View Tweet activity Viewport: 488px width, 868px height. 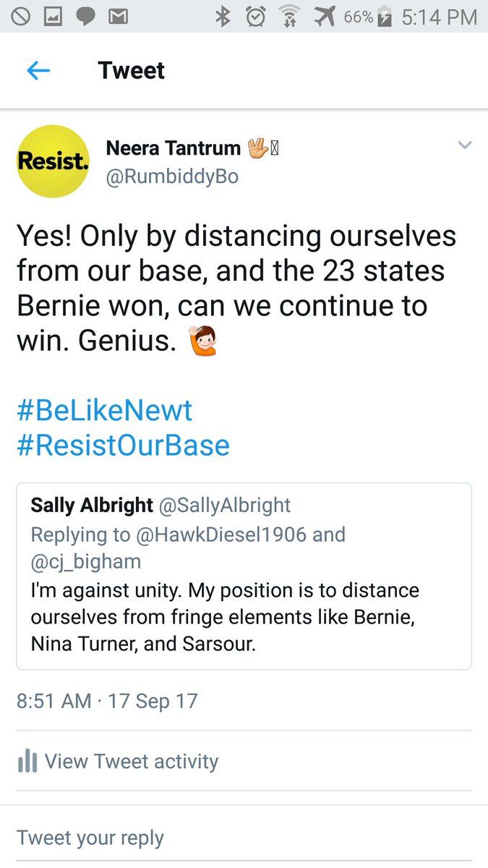131,761
